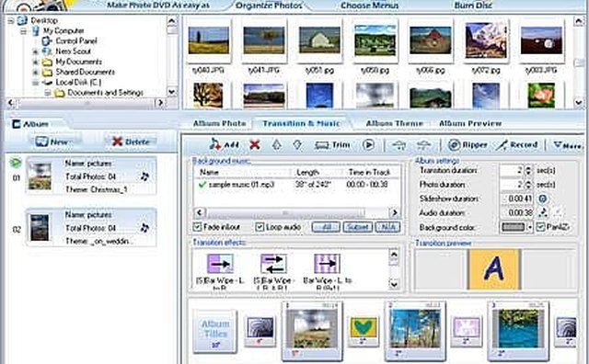Click the music note icon on album 01
Image resolution: width=589 pixels, height=364 pixels.
(144, 176)
